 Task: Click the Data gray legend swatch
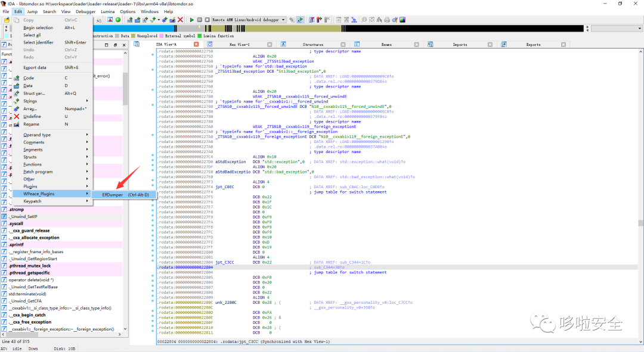tap(117, 36)
